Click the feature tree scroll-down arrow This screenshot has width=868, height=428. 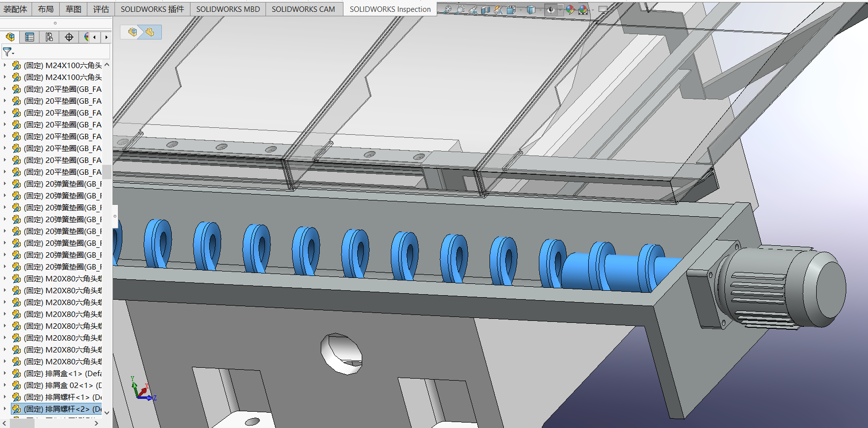(x=107, y=413)
